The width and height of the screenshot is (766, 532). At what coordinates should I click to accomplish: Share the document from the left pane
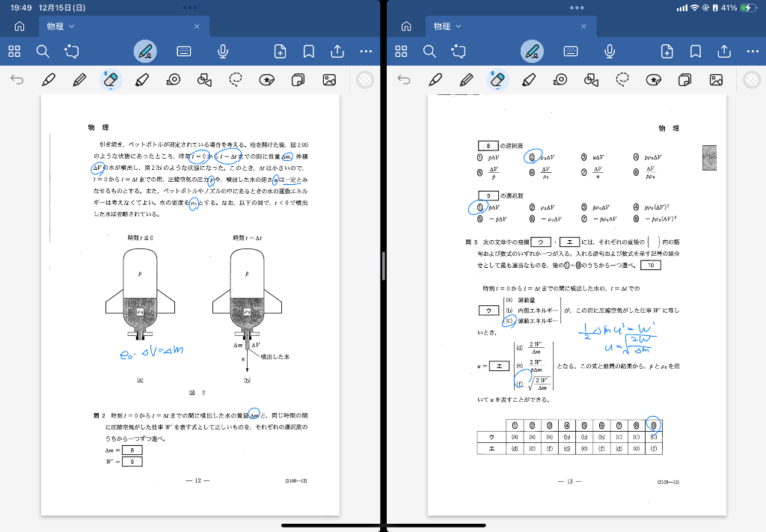coord(337,51)
